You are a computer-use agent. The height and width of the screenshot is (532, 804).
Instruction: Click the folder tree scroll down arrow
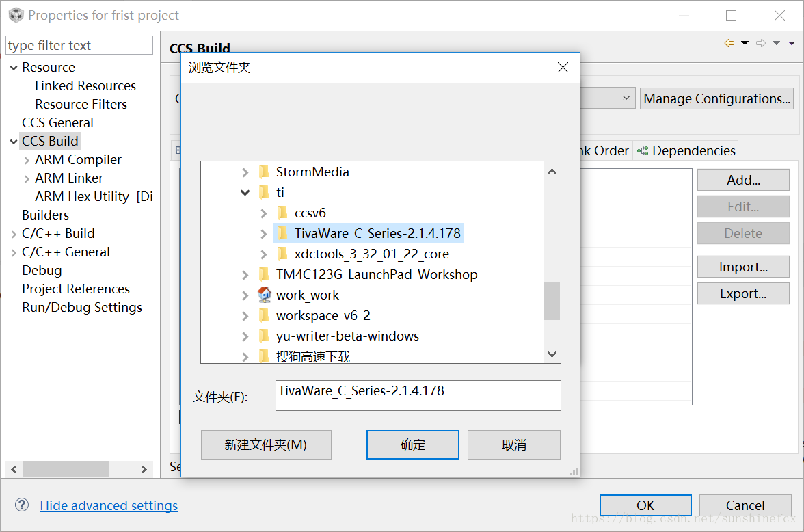[552, 354]
